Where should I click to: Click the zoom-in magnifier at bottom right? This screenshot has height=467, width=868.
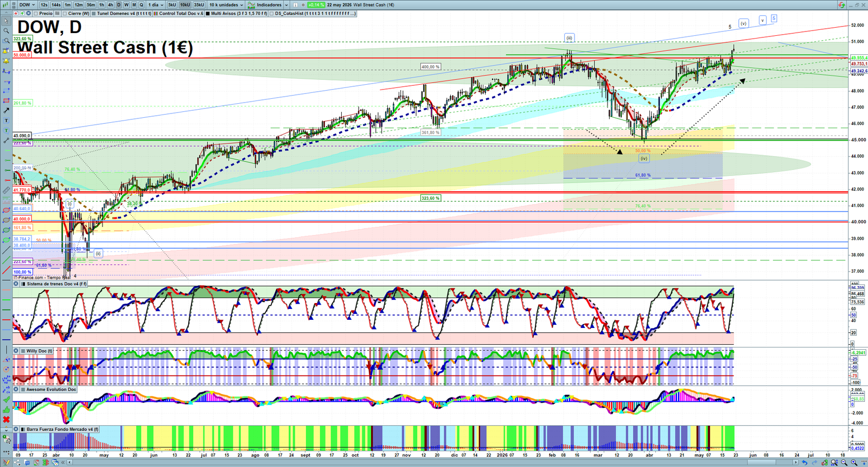[x=854, y=462]
